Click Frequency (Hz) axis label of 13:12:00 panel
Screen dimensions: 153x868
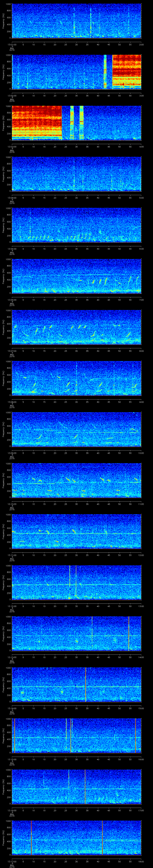3,583
